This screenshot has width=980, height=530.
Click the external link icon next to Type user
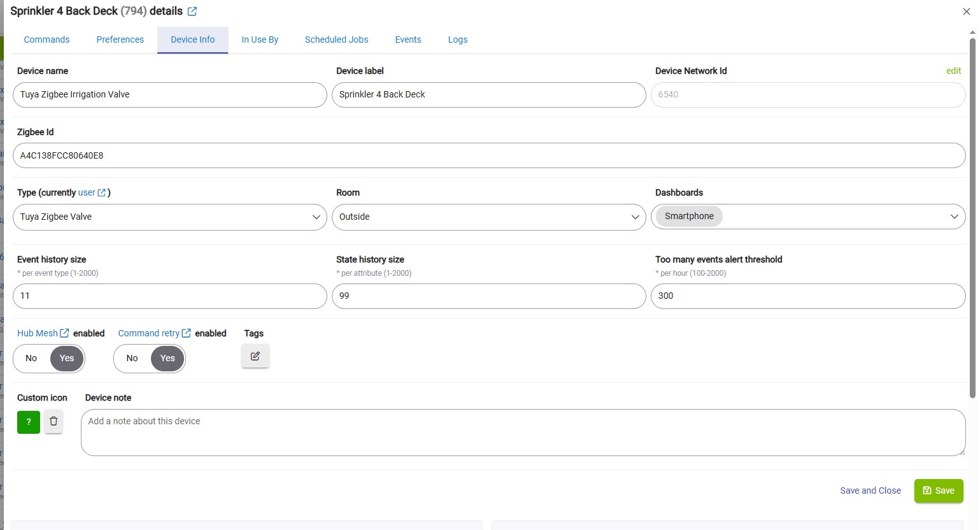pyautogui.click(x=102, y=192)
